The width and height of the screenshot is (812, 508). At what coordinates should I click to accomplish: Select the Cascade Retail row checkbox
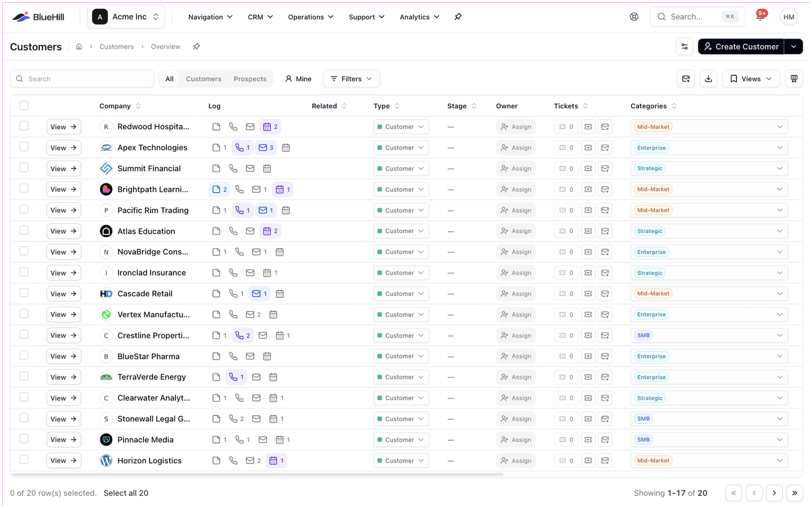click(x=24, y=293)
